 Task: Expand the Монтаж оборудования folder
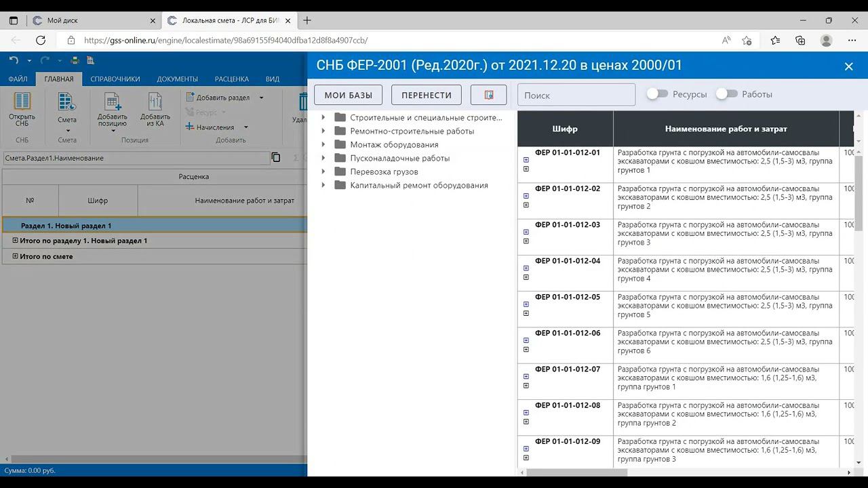(323, 144)
